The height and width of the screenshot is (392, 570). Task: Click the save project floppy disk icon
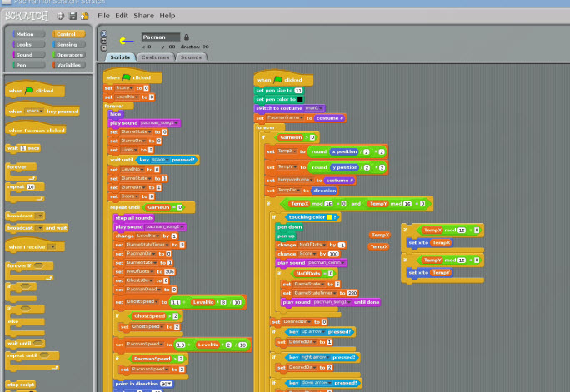click(72, 16)
